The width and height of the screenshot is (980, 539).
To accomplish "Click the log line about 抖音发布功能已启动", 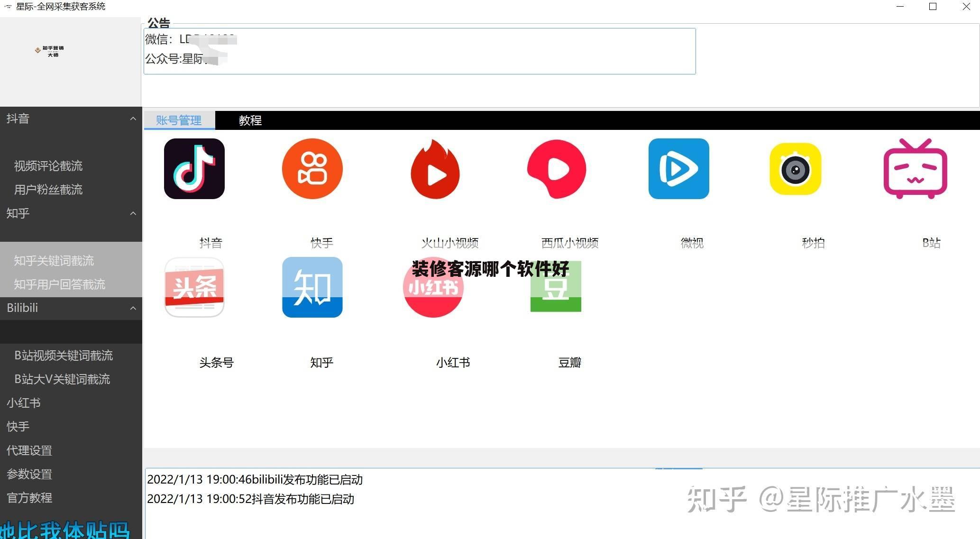I will tap(251, 499).
